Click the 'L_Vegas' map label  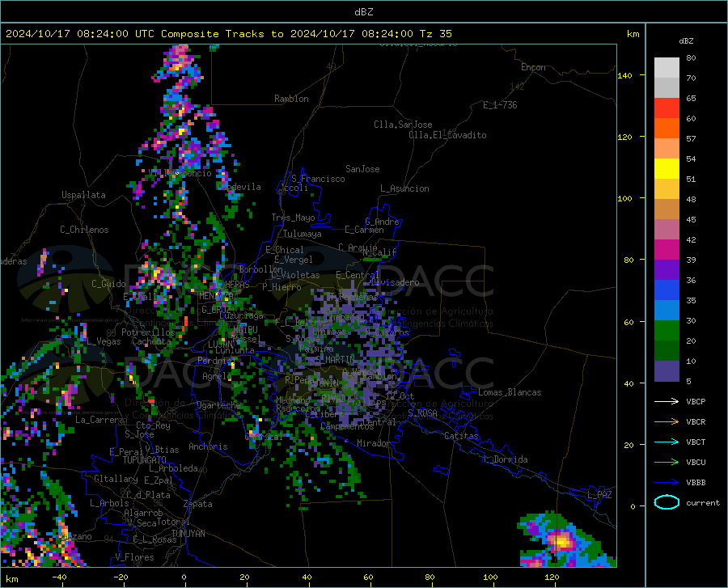point(104,341)
